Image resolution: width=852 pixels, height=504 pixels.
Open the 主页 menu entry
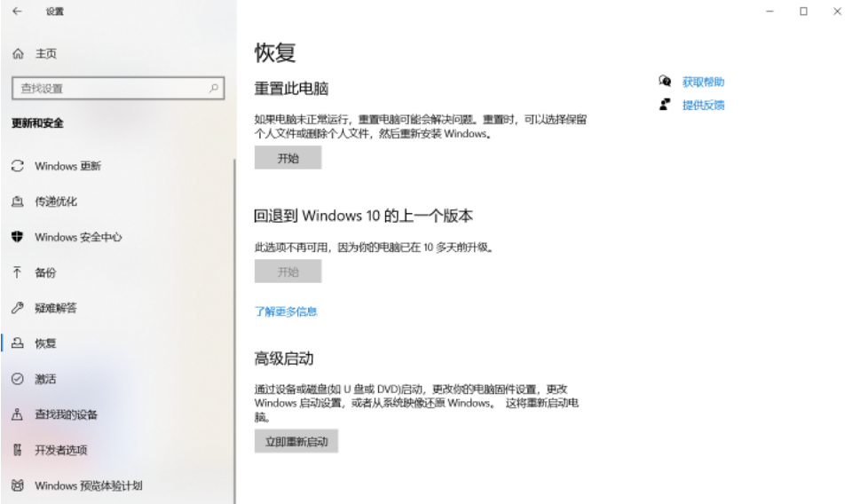tap(46, 54)
